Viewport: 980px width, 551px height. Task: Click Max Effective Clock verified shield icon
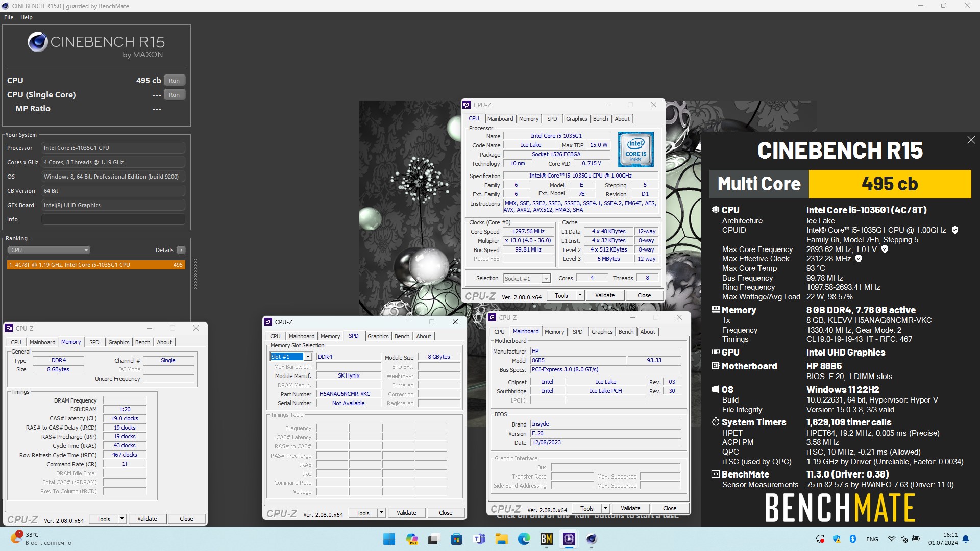pos(859,259)
